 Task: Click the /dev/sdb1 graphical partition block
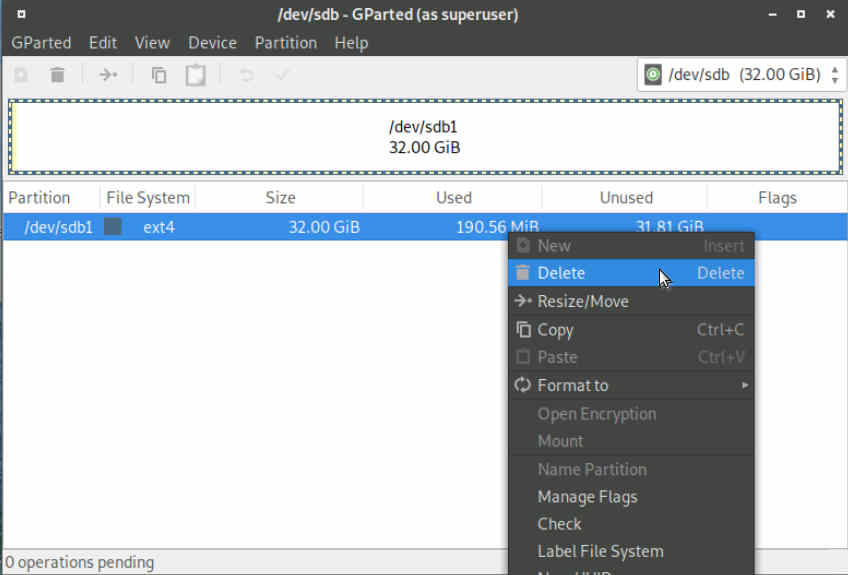(425, 137)
